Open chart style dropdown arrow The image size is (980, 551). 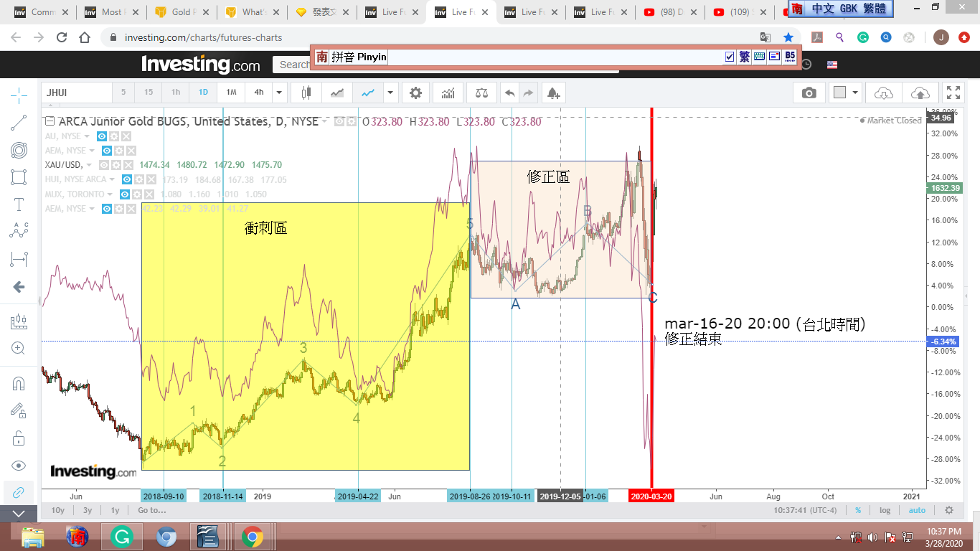[390, 93]
